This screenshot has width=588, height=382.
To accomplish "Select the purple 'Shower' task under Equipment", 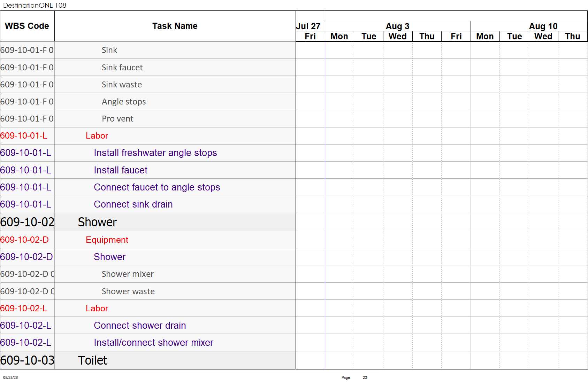I will tap(109, 257).
